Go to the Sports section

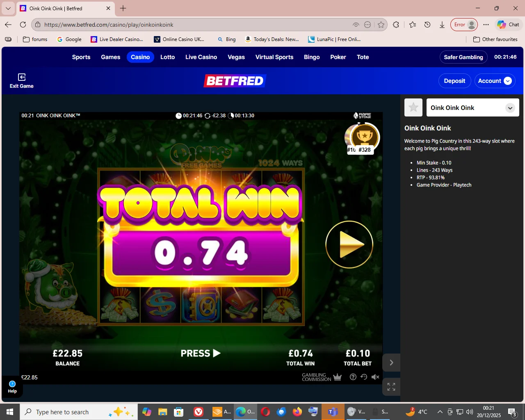[81, 57]
